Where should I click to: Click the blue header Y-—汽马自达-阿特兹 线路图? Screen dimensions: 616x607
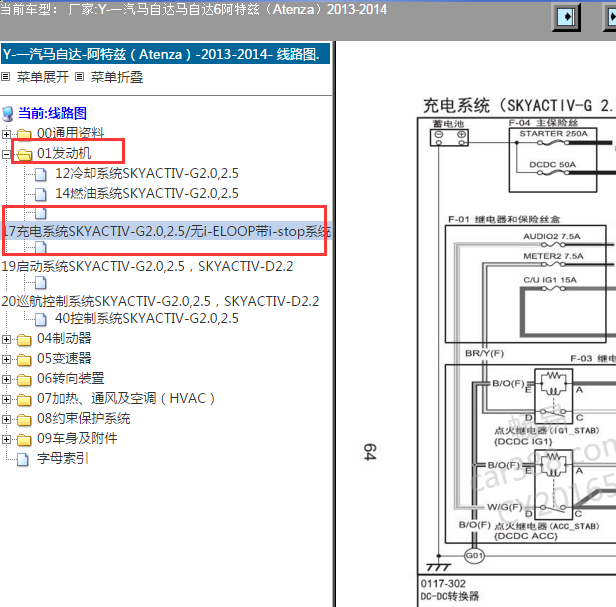[165, 54]
